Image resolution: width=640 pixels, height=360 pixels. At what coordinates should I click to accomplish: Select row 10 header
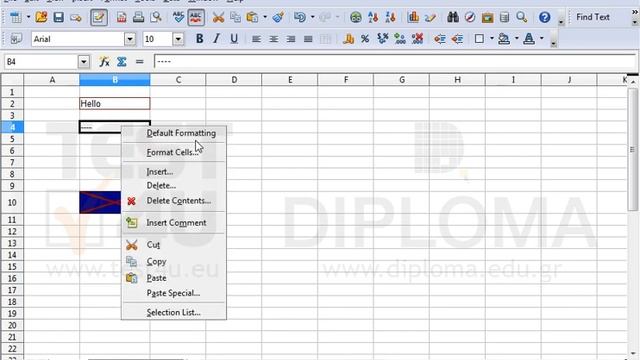[x=12, y=202]
